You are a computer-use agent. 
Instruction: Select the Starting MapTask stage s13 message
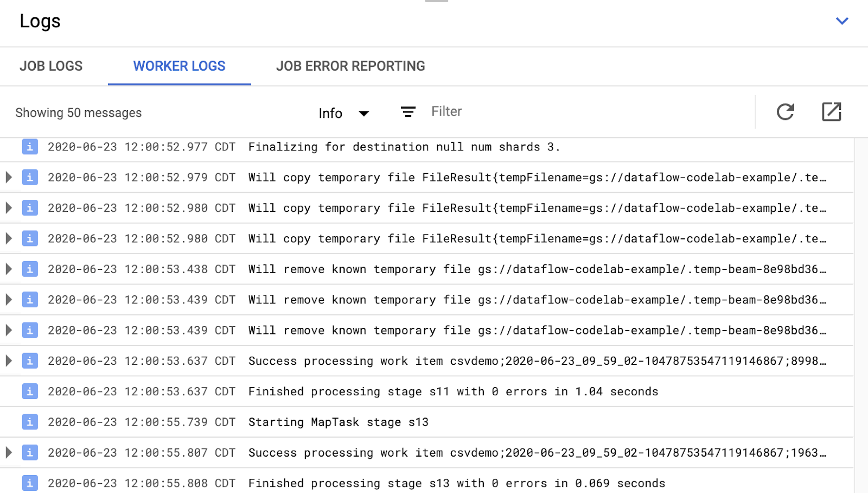pyautogui.click(x=338, y=422)
